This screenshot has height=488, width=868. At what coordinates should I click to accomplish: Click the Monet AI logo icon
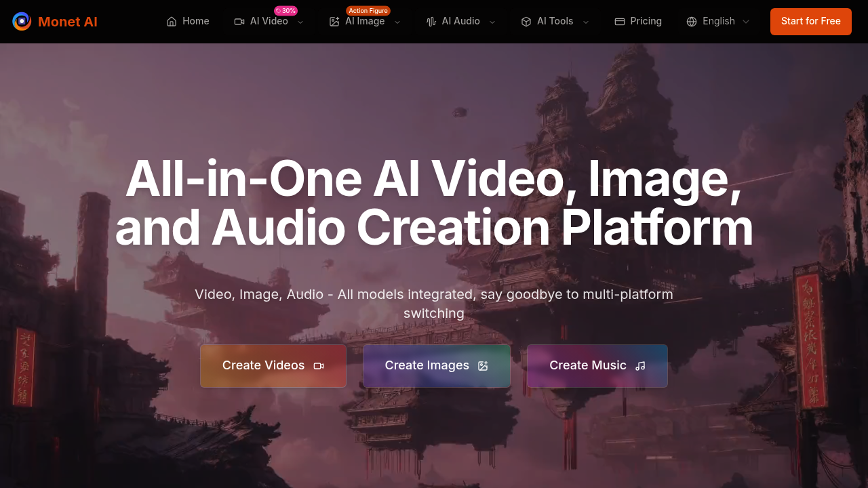(21, 21)
